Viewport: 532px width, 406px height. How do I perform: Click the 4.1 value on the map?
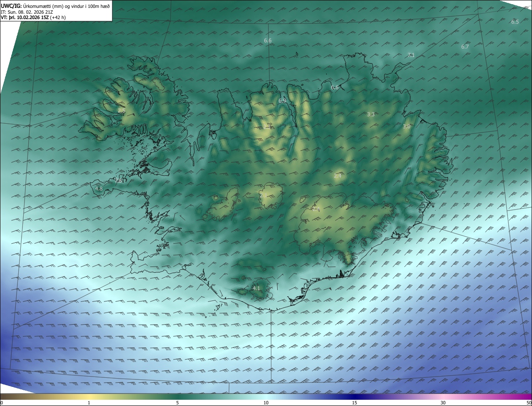pos(256,288)
